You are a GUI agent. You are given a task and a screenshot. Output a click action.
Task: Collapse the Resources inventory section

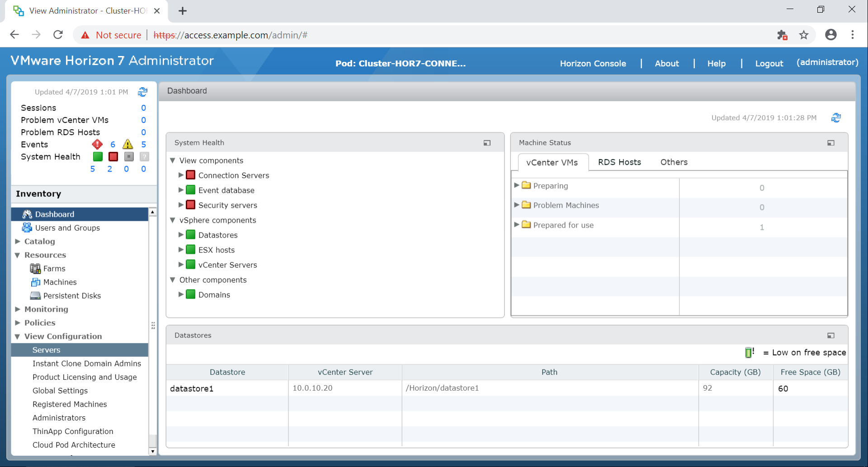[18, 255]
